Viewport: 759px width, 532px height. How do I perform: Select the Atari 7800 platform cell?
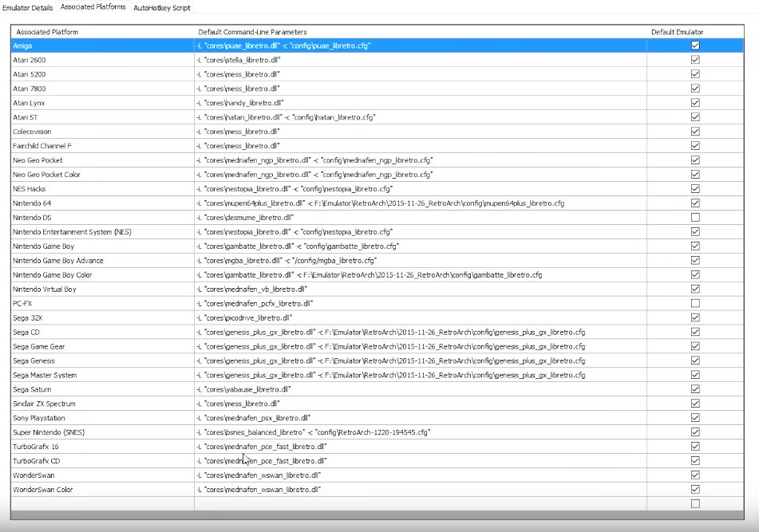pos(102,89)
